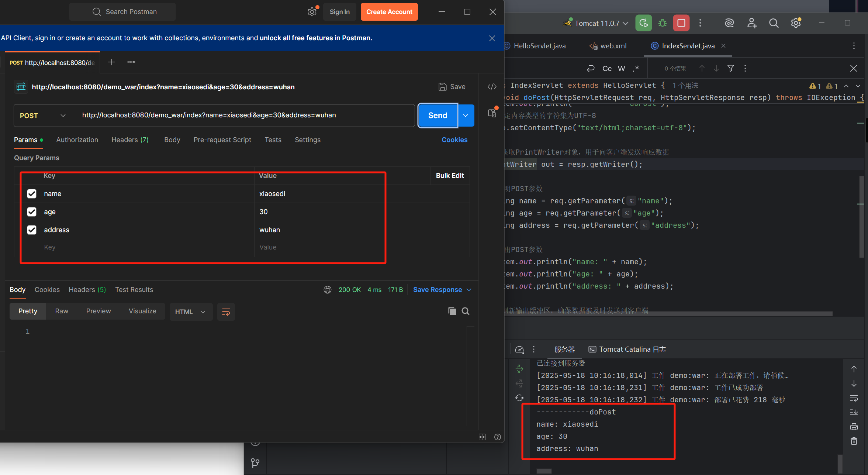Search within the response body
This screenshot has width=868, height=475.
[x=466, y=311]
